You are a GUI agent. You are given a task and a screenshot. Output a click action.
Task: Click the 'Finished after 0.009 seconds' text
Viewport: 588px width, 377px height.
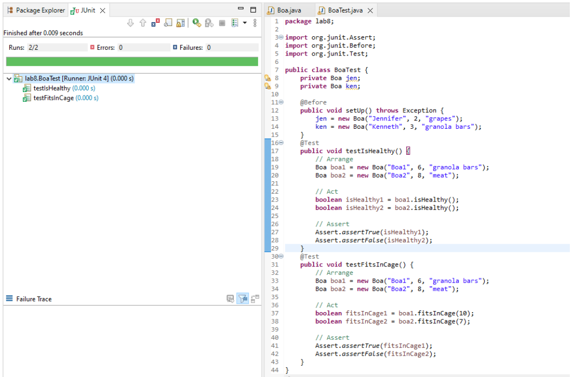(43, 33)
